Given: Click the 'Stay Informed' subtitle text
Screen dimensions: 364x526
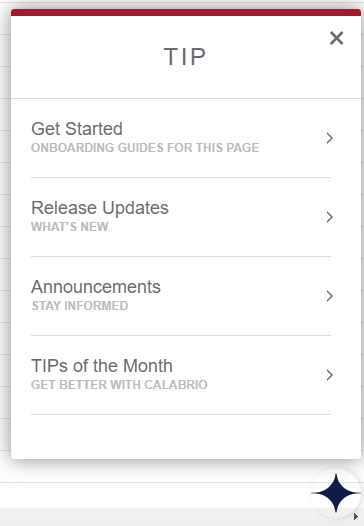Looking at the screenshot, I should (x=80, y=306).
